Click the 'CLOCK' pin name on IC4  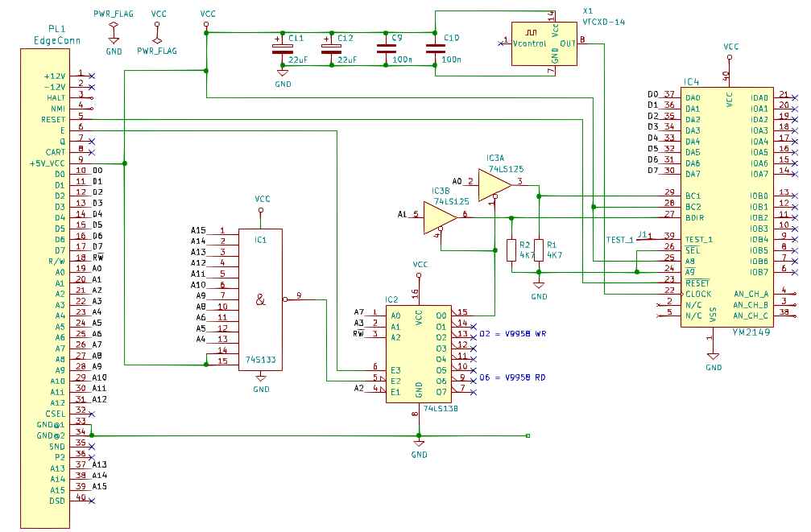point(698,295)
